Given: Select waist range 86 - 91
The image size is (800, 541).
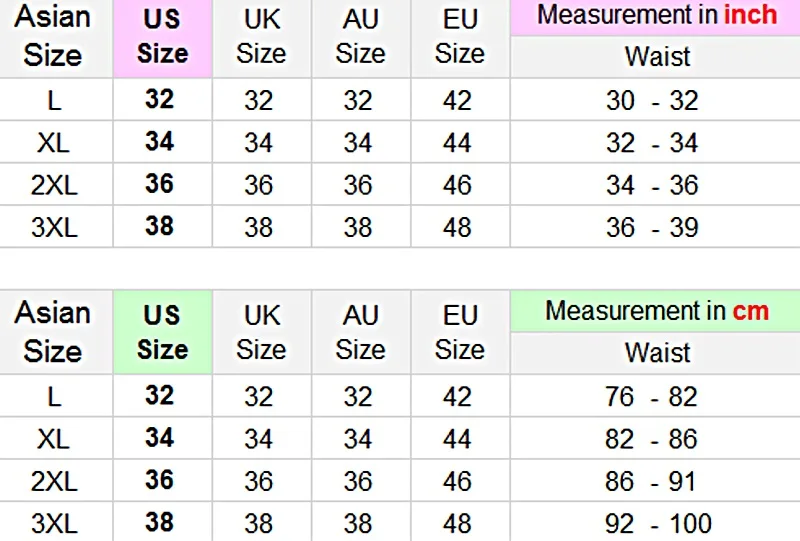Looking at the screenshot, I should 651,480.
